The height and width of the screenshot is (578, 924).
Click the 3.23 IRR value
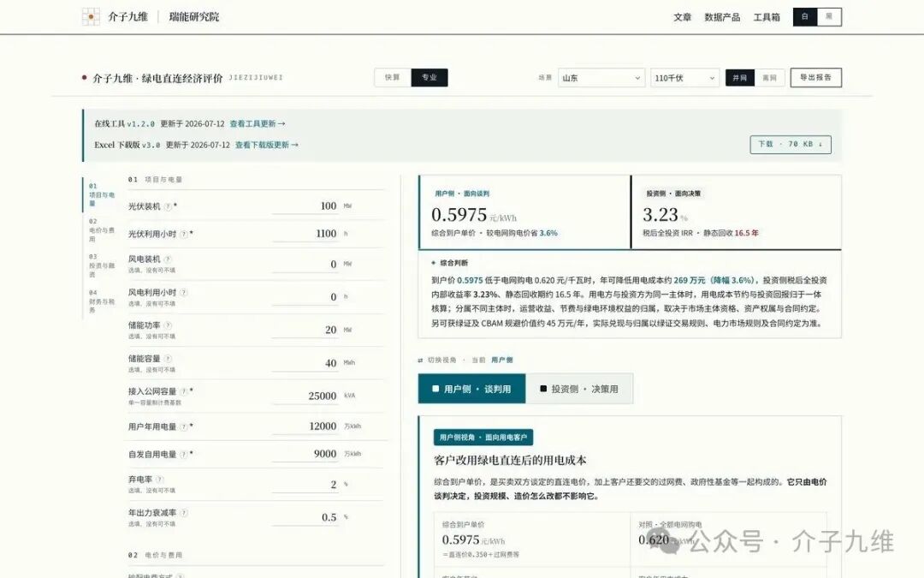click(x=660, y=215)
